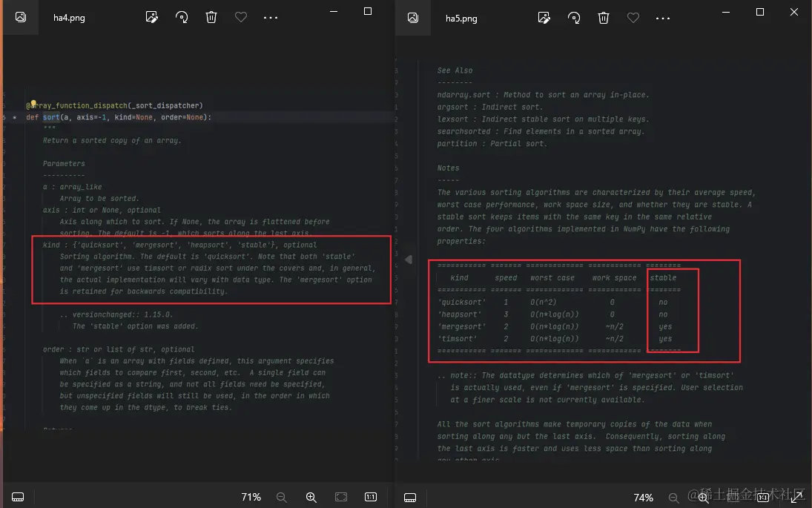Click the 'worst case' column header
Screen dimensions: 812x508
(552, 278)
